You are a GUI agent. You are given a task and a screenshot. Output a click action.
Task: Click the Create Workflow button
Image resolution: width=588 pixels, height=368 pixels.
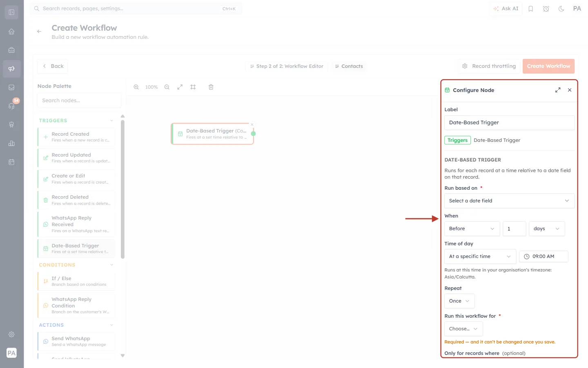tap(548, 66)
